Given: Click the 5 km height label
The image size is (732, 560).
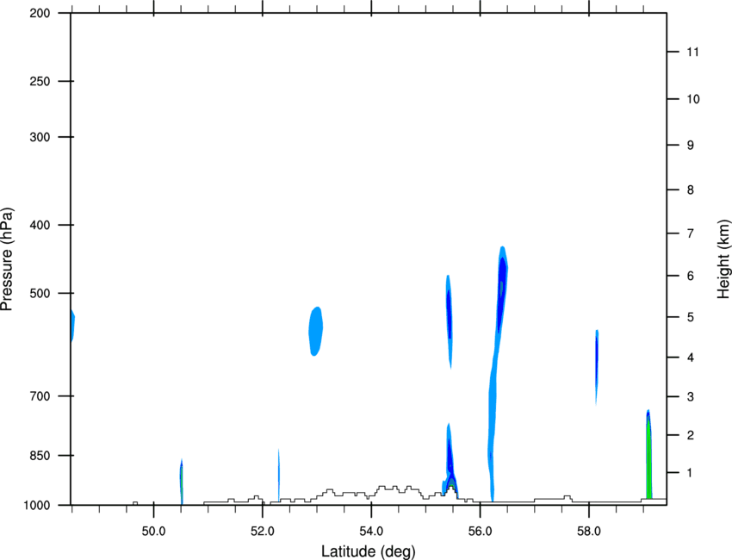Looking at the screenshot, I should [x=691, y=317].
